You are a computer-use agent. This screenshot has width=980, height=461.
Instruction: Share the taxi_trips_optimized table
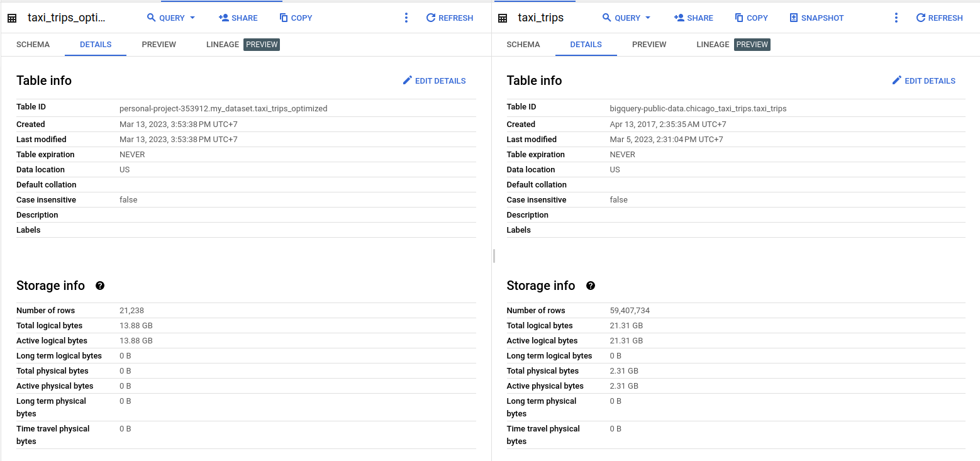[x=238, y=18]
